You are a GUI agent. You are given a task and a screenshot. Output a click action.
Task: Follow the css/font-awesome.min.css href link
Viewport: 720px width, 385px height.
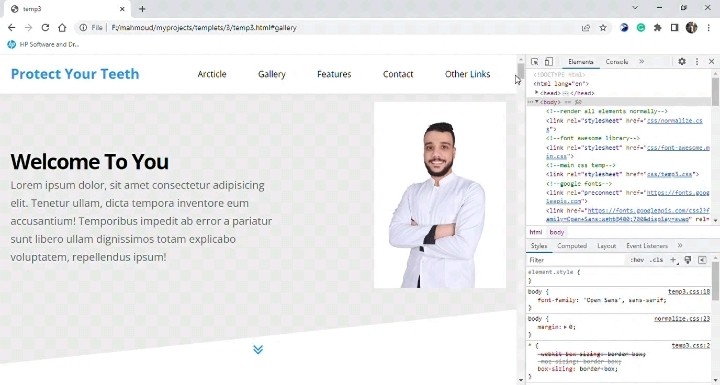tap(678, 147)
